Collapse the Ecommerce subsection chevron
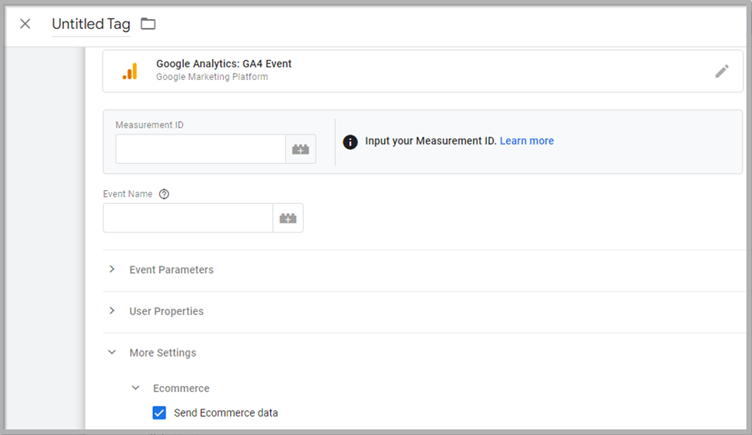Image resolution: width=752 pixels, height=435 pixels. pos(136,388)
